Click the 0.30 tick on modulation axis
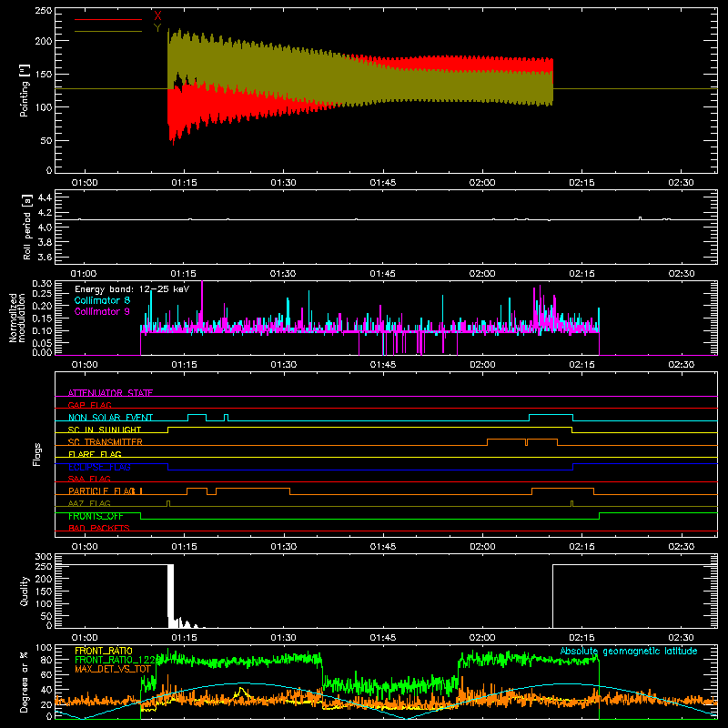Image resolution: width=728 pixels, height=728 pixels. (x=42, y=283)
